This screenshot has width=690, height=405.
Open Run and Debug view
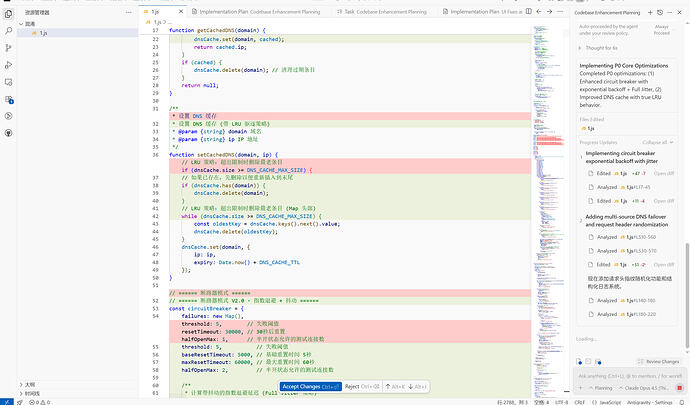tap(8, 65)
